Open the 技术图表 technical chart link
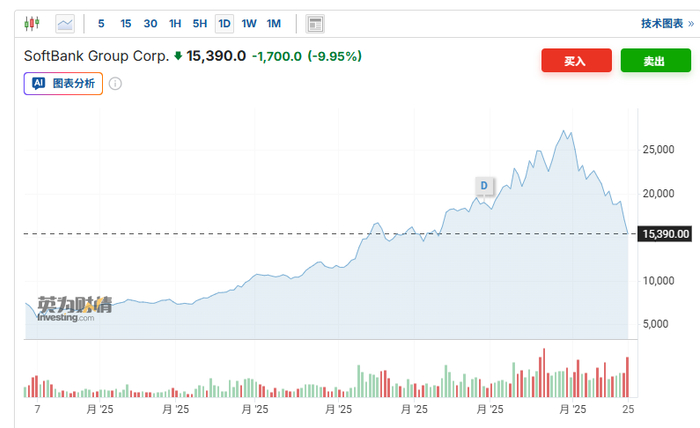 660,23
